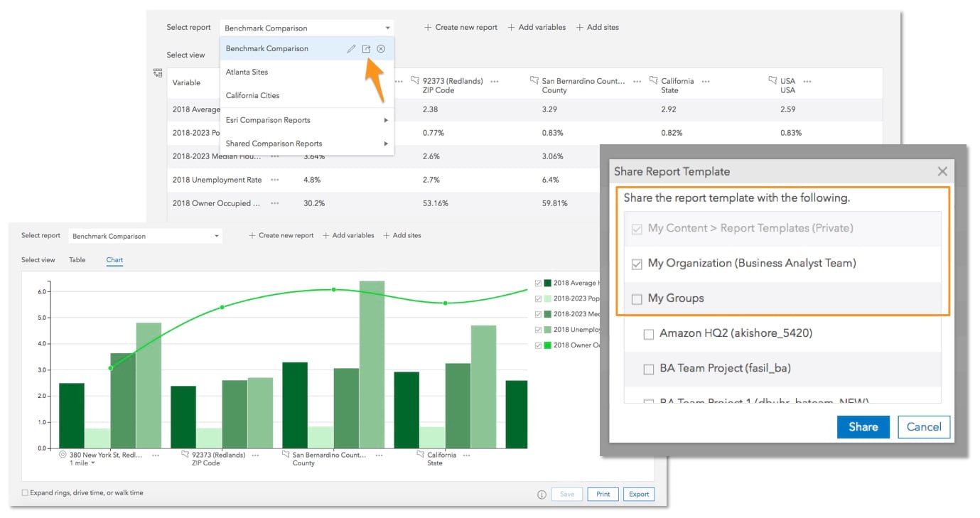This screenshot has height=518, width=980.
Task: Switch to the Table view tab
Action: coord(77,260)
